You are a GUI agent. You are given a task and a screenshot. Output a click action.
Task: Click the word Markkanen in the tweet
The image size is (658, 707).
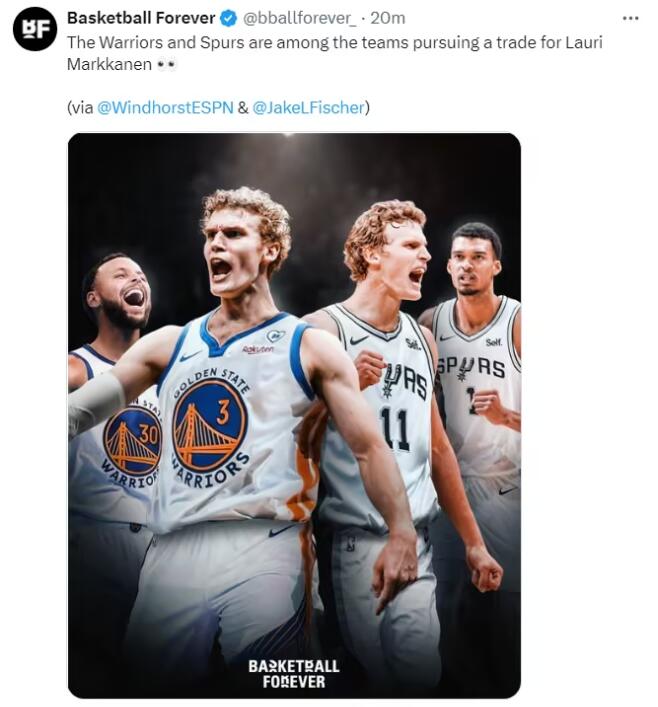[109, 65]
